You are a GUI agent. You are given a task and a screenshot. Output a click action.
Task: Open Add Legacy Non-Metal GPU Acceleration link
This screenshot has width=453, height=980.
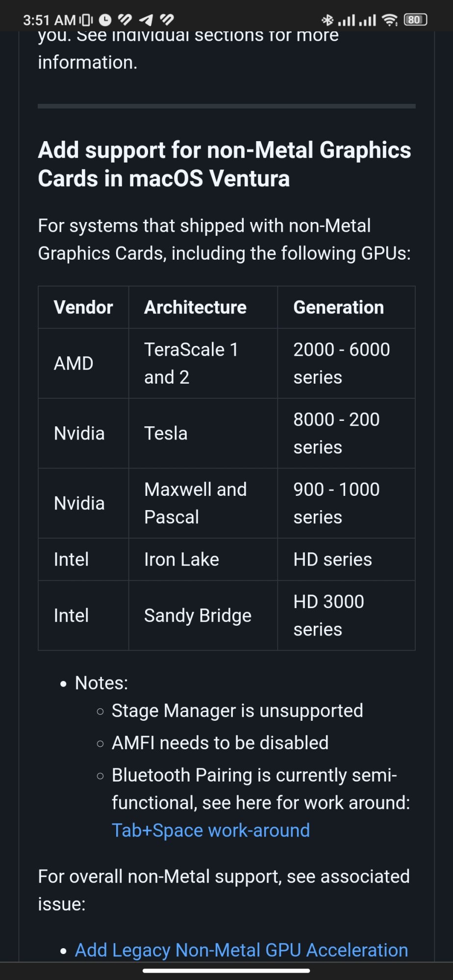(x=241, y=950)
